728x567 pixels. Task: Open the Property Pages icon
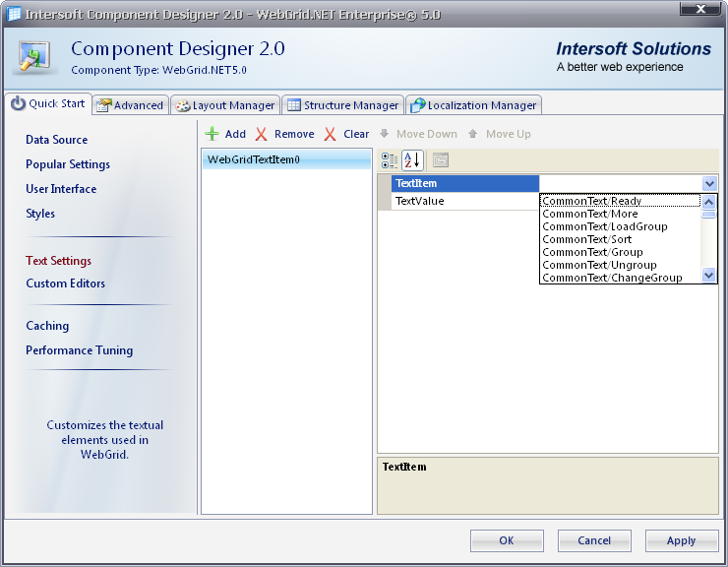pos(441,160)
